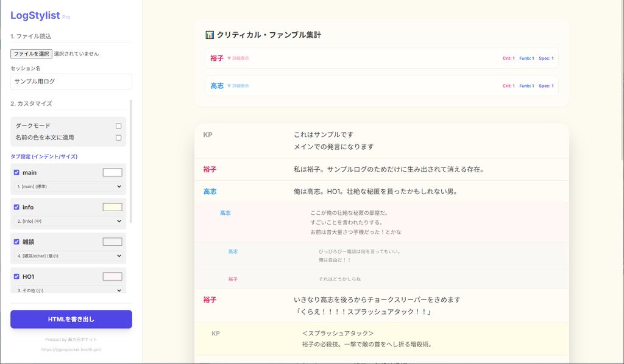The width and height of the screenshot is (624, 364).
Task: Click the line 'それはどうかしらね'
Action: click(339, 279)
